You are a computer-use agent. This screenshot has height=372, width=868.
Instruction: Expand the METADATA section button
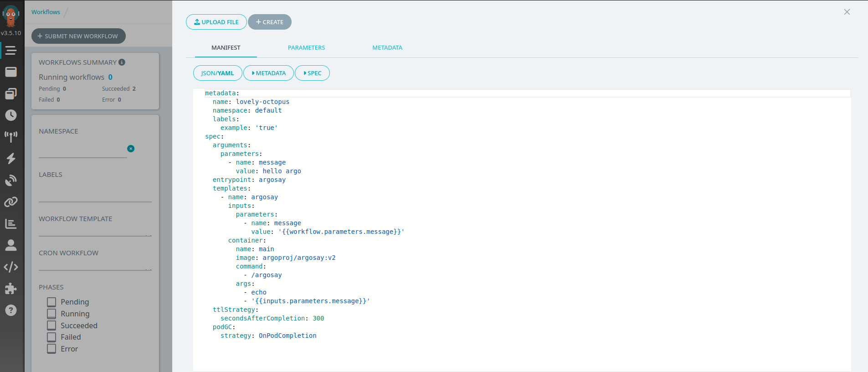pos(268,73)
